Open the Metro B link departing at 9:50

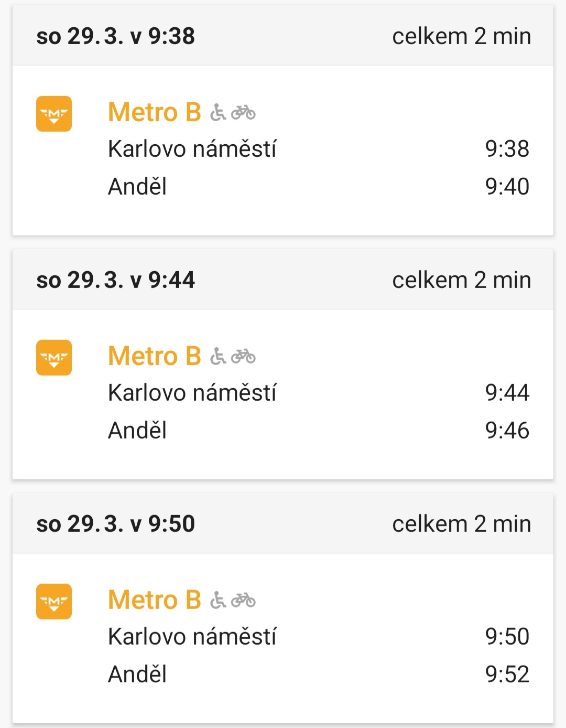[x=155, y=600]
